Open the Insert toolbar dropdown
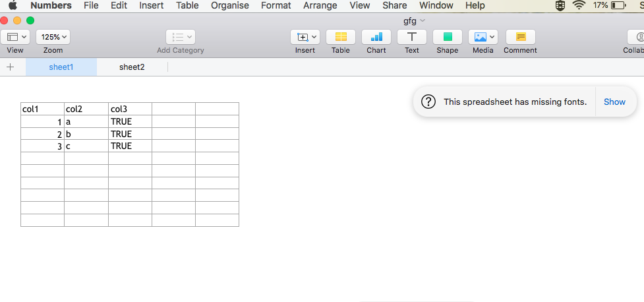The height and width of the screenshot is (302, 644). [x=305, y=37]
